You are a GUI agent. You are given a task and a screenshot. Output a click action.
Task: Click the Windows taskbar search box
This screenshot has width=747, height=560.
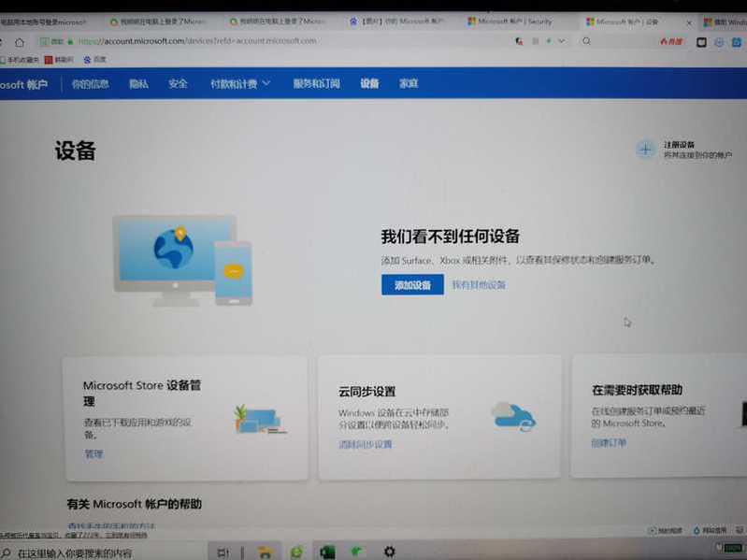(103, 553)
